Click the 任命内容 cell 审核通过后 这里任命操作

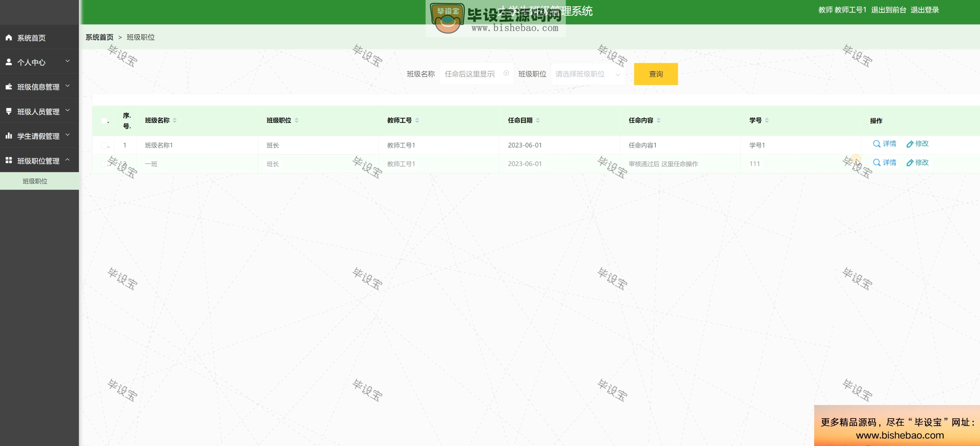pos(663,164)
